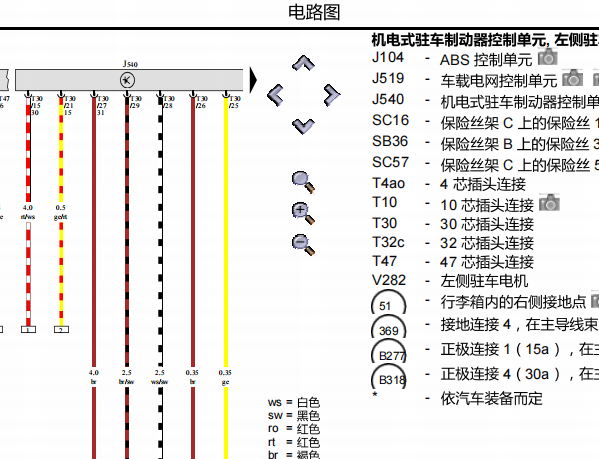Click terminal box 2 under yellow-red wire
The width and height of the screenshot is (599, 459).
62,329
